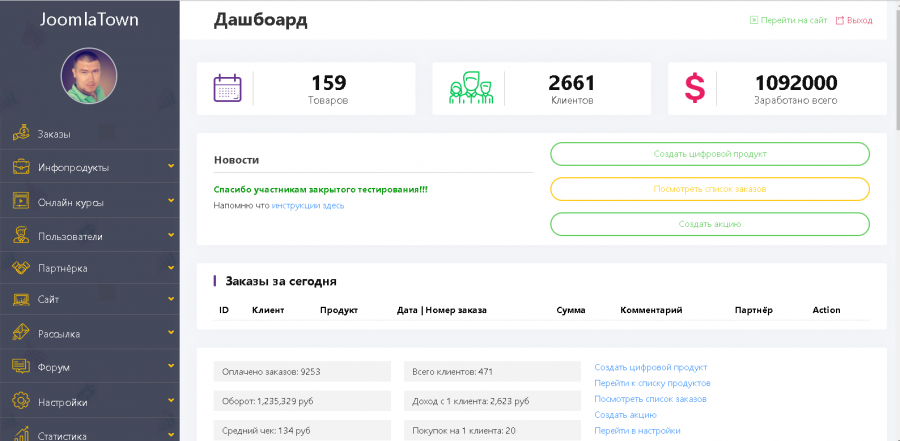Image resolution: width=900 pixels, height=441 pixels.
Task: Click the Выход logout link
Action: pyautogui.click(x=859, y=20)
